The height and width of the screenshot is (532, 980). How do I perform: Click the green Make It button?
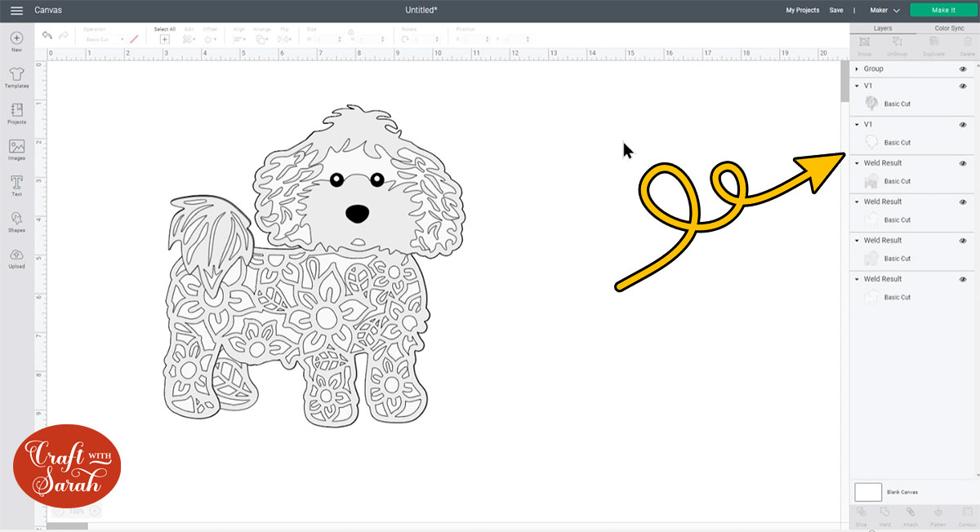(943, 10)
